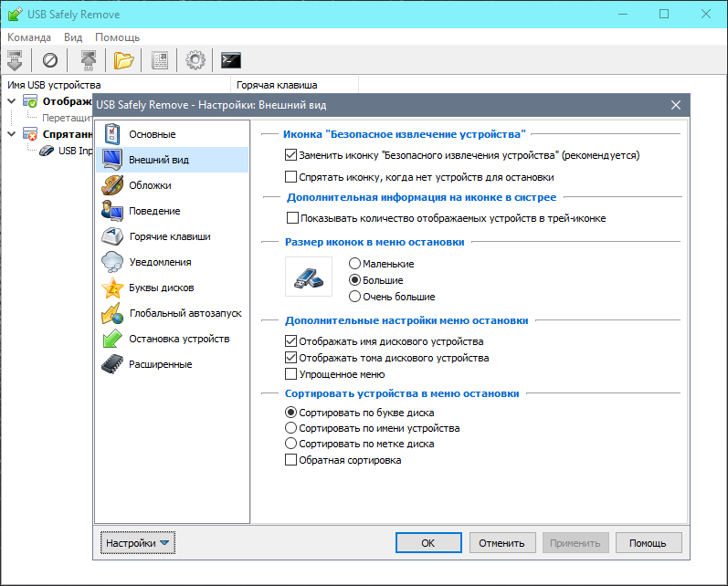This screenshot has height=586, width=728.
Task: Open Обложки settings category
Action: point(150,185)
